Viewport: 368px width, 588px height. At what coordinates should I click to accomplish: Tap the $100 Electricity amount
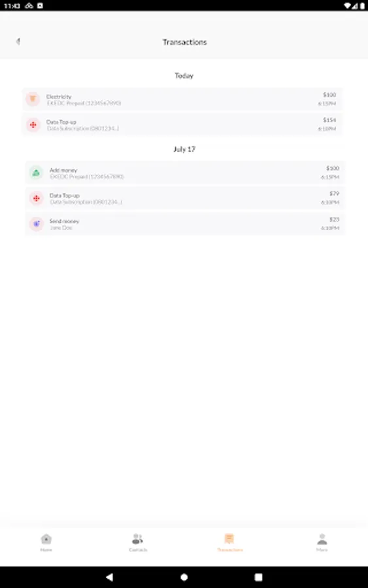coord(329,95)
